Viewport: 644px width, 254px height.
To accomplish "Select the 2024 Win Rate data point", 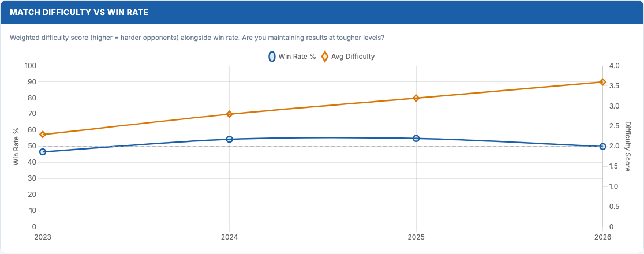I will 230,139.
